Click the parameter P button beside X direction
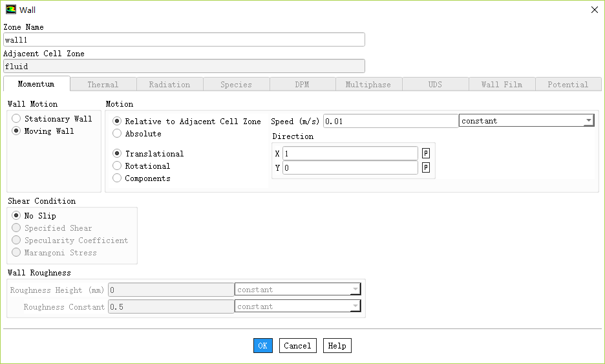The height and width of the screenshot is (364, 605). click(x=426, y=154)
